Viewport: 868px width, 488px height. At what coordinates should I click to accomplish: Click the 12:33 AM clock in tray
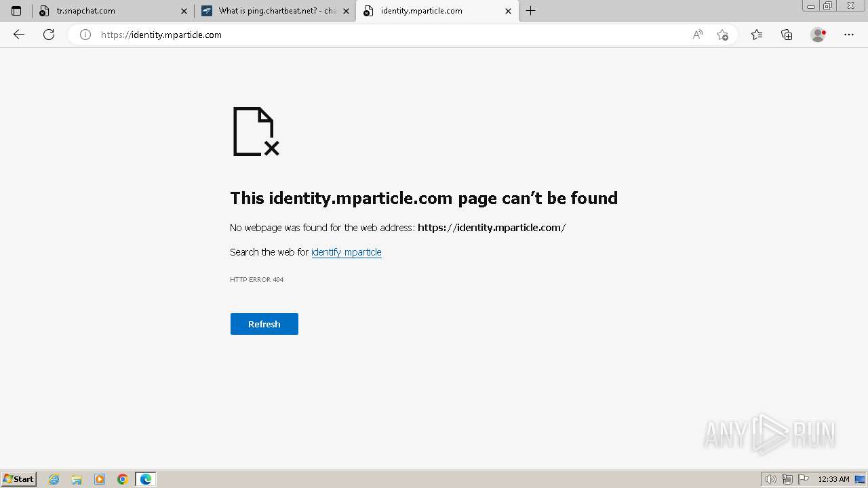tap(833, 479)
